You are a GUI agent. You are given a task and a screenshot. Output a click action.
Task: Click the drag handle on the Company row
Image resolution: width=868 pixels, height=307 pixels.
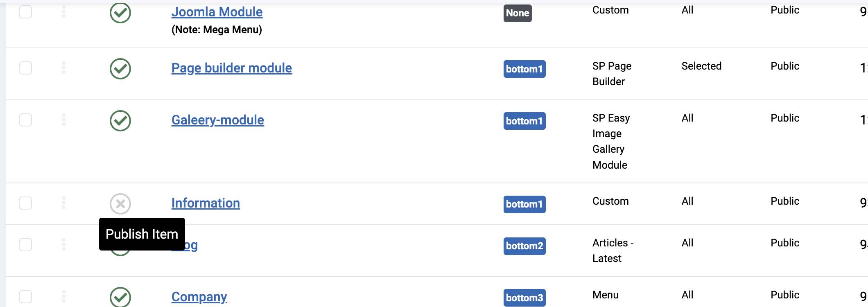tap(64, 297)
